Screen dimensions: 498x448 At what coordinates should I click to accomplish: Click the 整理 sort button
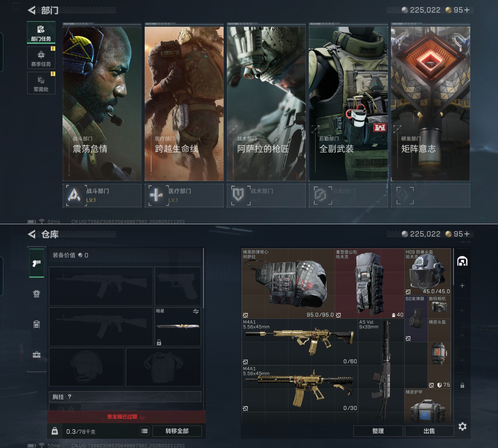pyautogui.click(x=378, y=431)
